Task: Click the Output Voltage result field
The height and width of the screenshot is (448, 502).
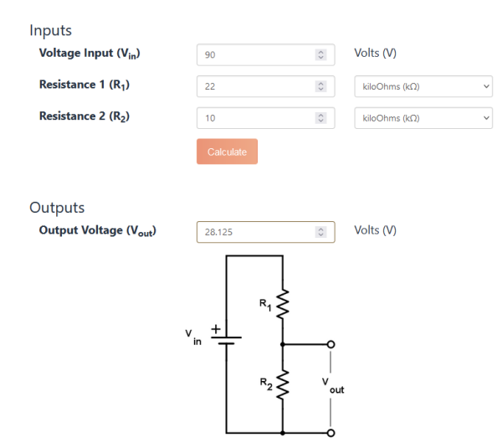Action: pyautogui.click(x=265, y=232)
